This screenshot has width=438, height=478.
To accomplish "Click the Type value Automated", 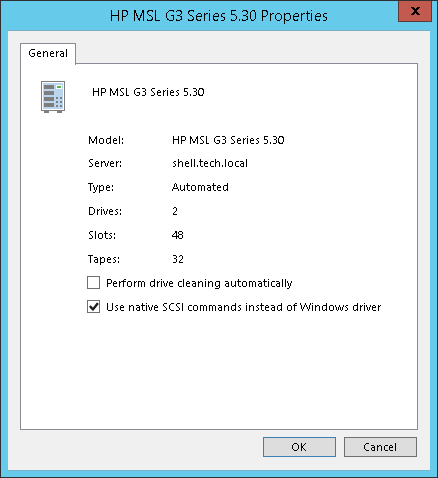I will [200, 187].
